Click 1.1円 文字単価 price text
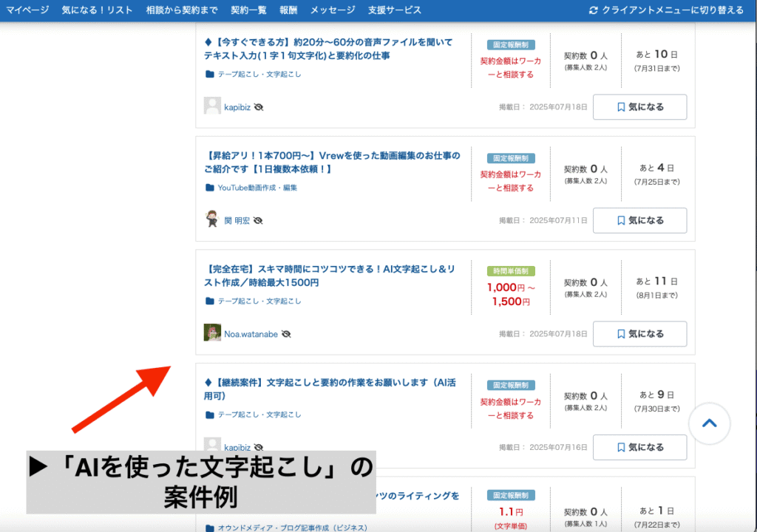 pos(511,517)
